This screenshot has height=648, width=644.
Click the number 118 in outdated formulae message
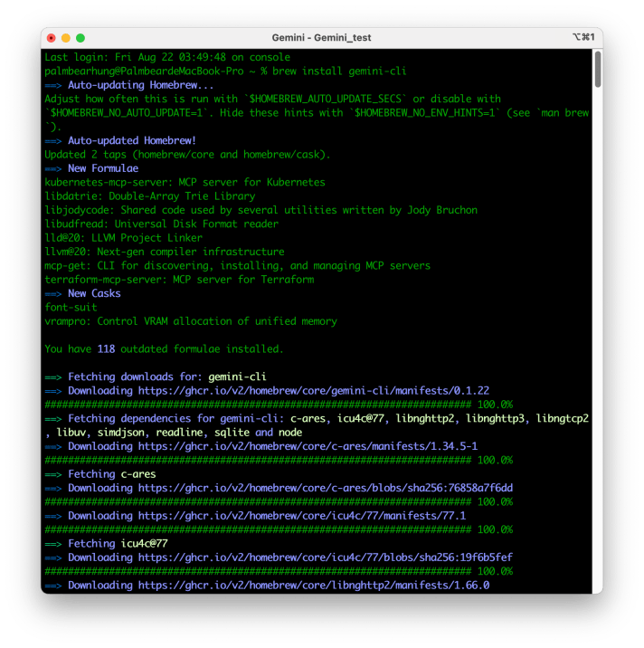point(106,348)
